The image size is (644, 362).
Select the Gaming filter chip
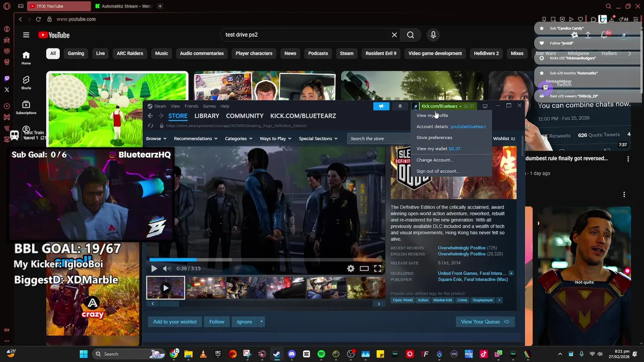76,53
